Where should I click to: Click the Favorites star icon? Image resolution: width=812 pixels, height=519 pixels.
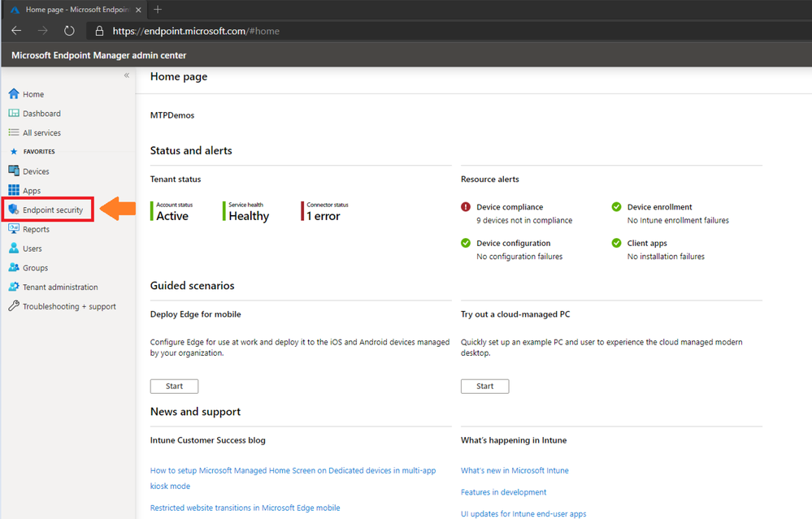pos(14,152)
